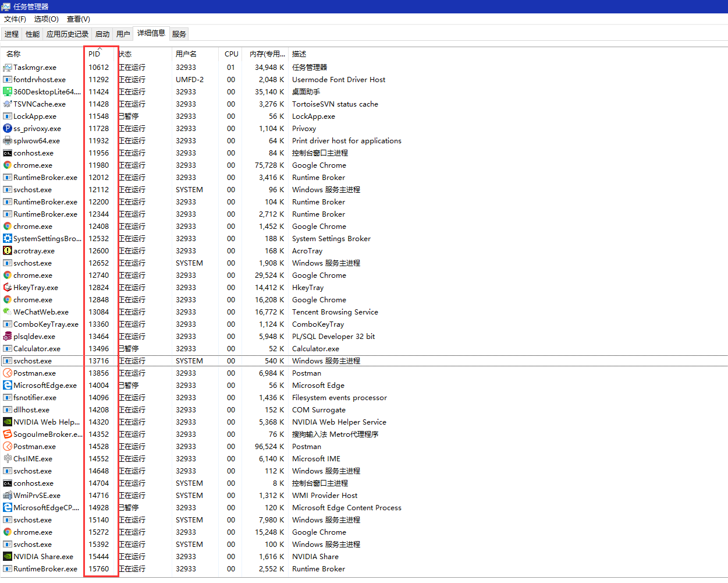Click the SogouImeBroker orange S icon
This screenshot has height=583, width=728.
pos(8,434)
